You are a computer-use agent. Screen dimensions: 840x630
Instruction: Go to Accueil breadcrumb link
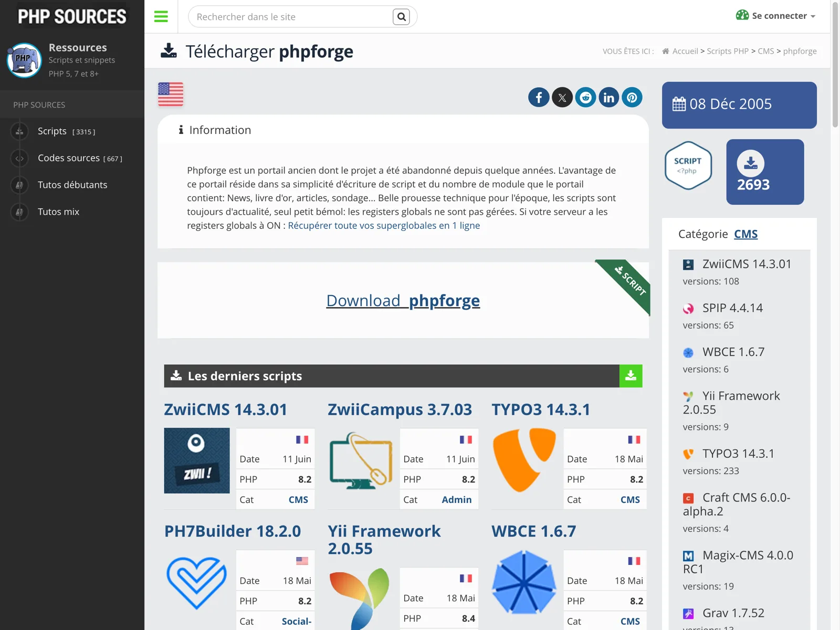685,51
